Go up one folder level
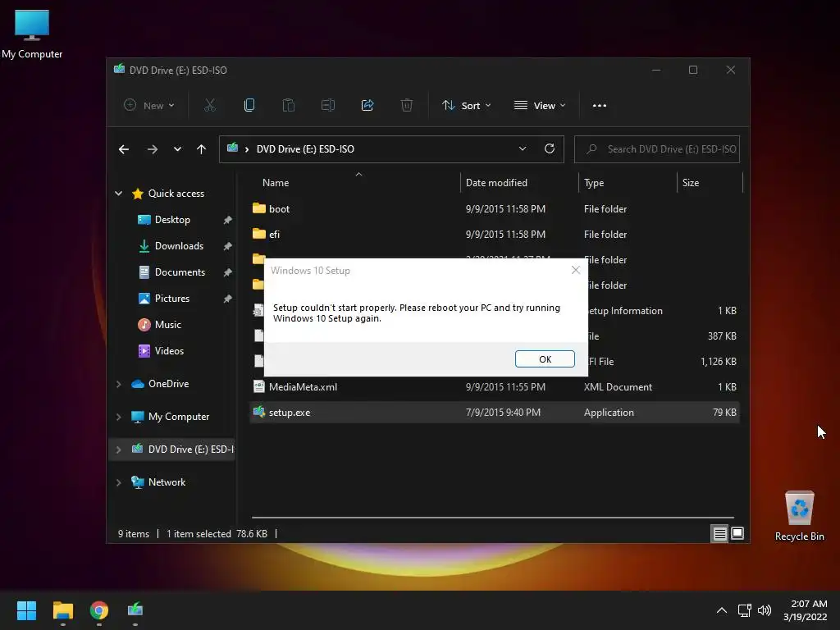The width and height of the screenshot is (840, 630). (x=202, y=149)
